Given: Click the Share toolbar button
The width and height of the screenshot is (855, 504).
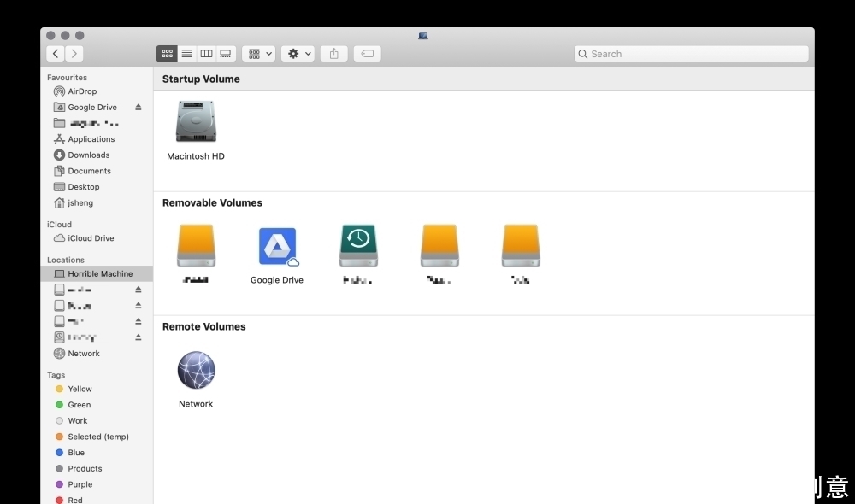Looking at the screenshot, I should pyautogui.click(x=333, y=54).
